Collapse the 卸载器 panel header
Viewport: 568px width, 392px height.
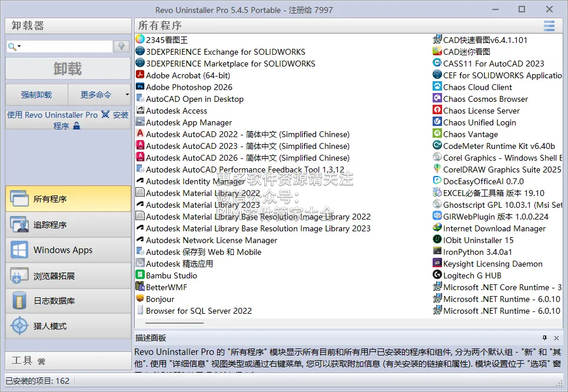[68, 26]
